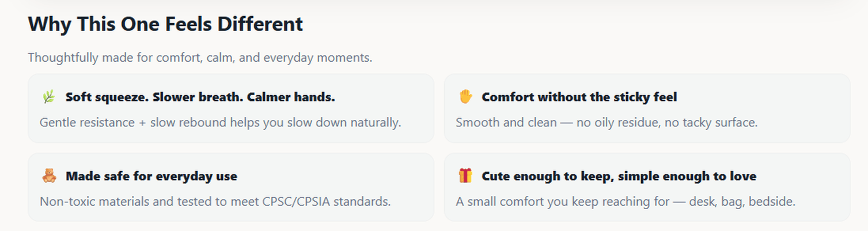Select the 'Soft squeeze. Slower breath.' title
This screenshot has width=868, height=231.
coord(200,97)
